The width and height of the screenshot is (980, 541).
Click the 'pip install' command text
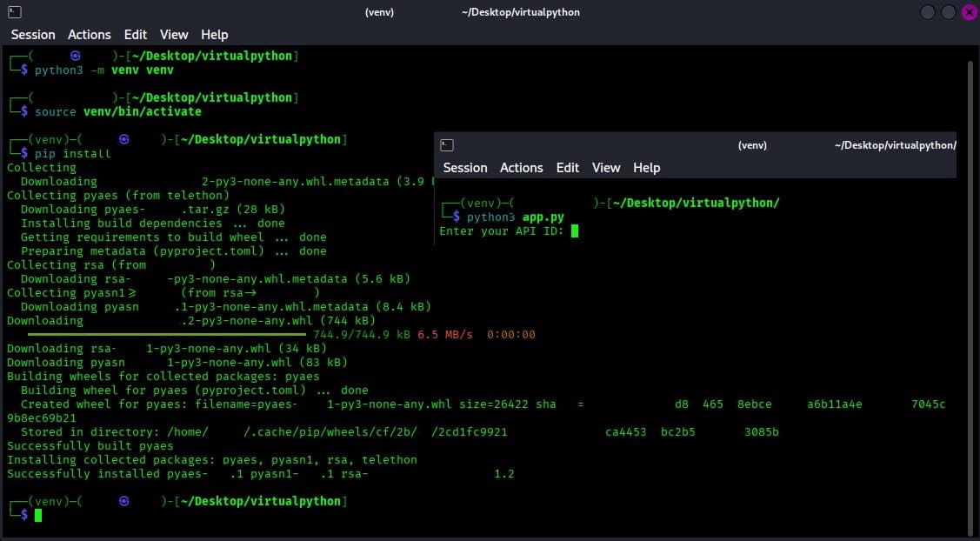click(72, 154)
